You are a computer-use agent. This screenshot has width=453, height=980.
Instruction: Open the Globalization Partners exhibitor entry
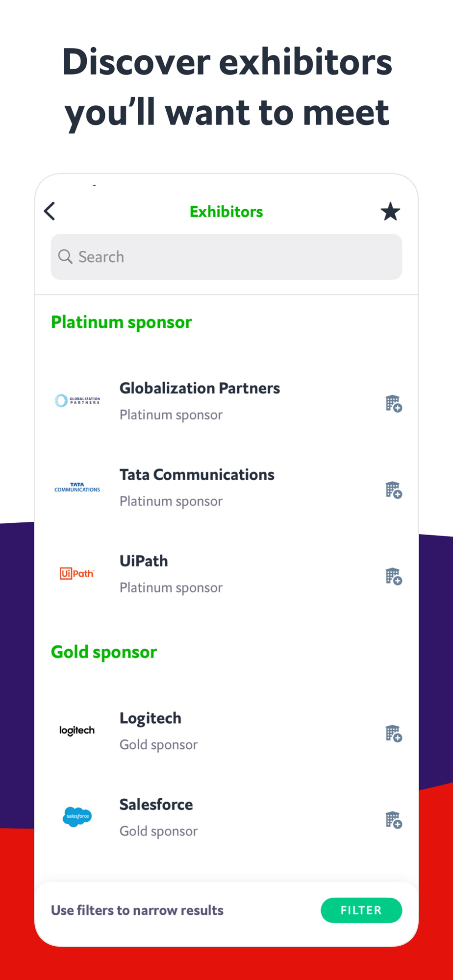(200, 389)
